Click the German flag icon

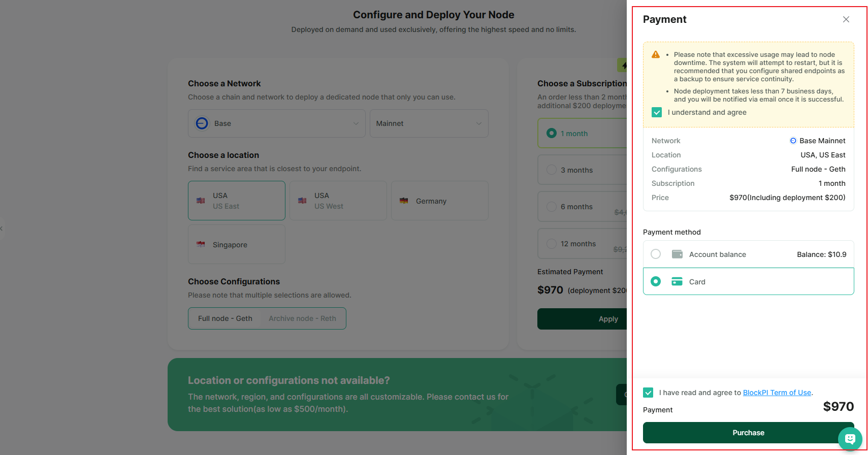404,201
